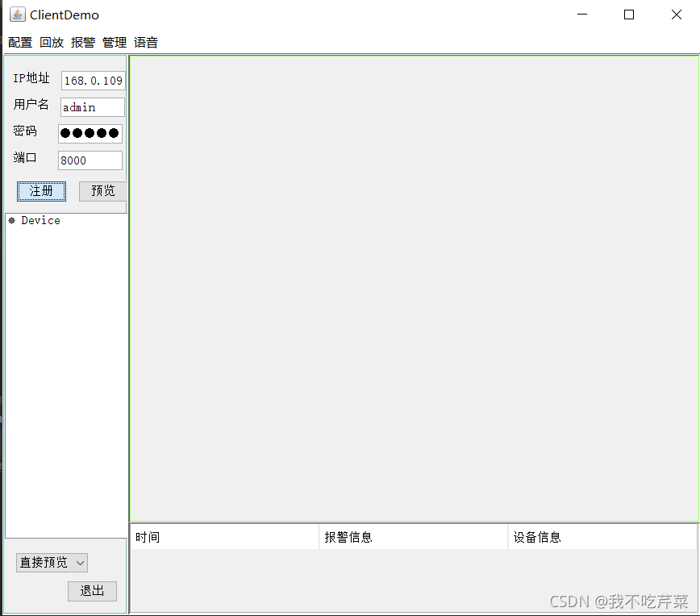Click the 注册 button
This screenshot has height=616, width=700.
41,191
